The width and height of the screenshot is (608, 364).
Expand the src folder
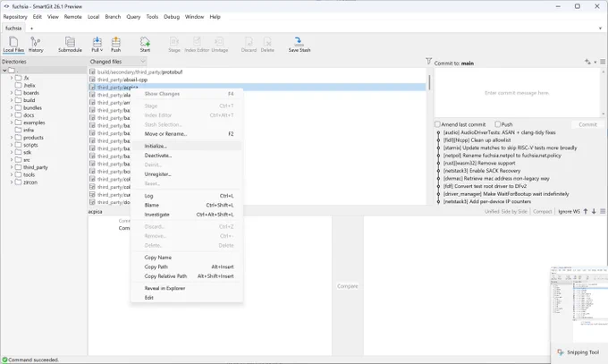point(12,160)
